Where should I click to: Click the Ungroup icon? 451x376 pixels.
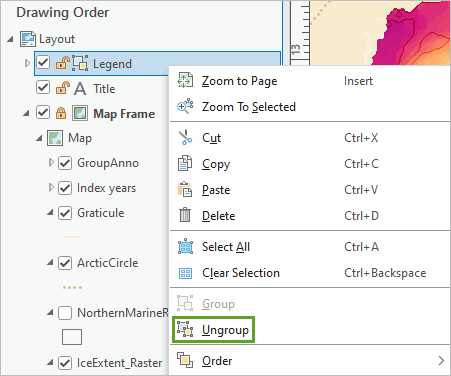(x=185, y=329)
